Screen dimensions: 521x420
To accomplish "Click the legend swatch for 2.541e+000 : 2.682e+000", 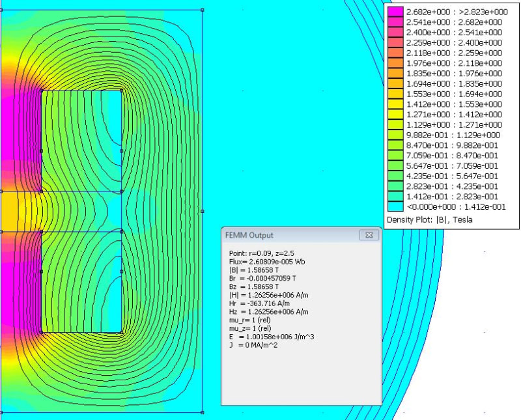I will point(395,22).
